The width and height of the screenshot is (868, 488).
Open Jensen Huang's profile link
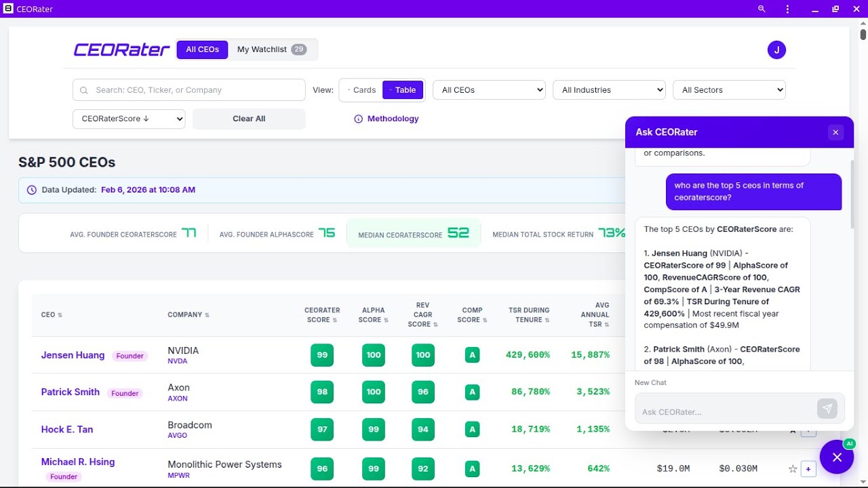(73, 355)
